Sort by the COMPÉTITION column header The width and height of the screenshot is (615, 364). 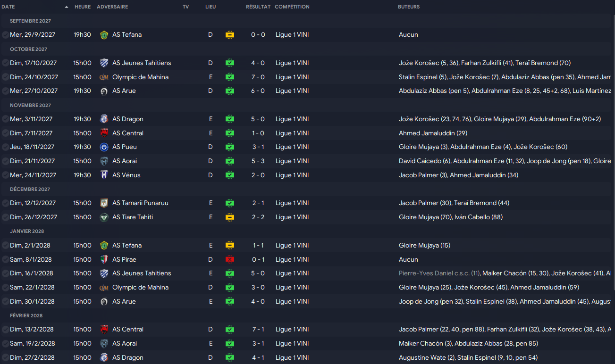[x=292, y=7]
